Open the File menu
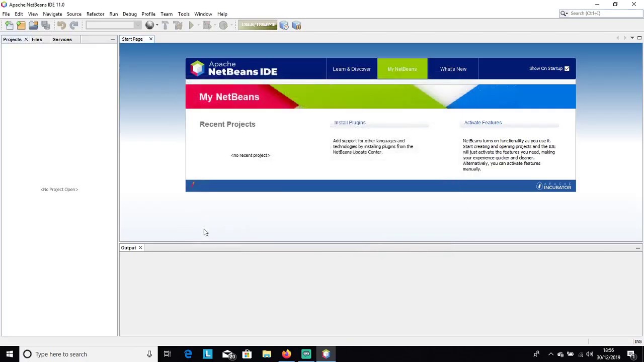 point(6,14)
